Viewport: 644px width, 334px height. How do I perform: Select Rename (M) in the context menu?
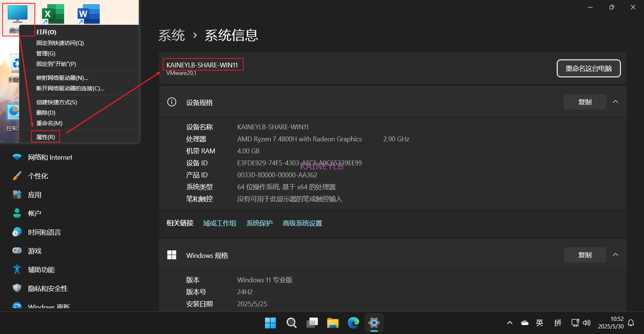[49, 123]
